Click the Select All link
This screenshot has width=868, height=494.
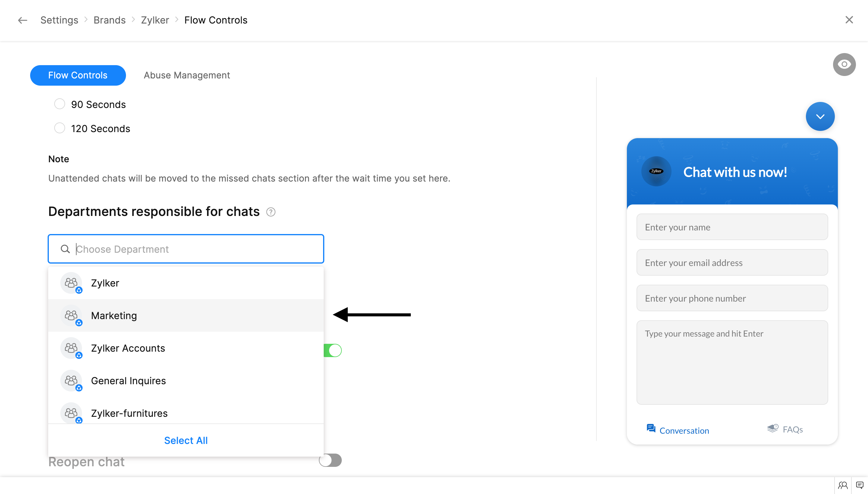tap(186, 440)
